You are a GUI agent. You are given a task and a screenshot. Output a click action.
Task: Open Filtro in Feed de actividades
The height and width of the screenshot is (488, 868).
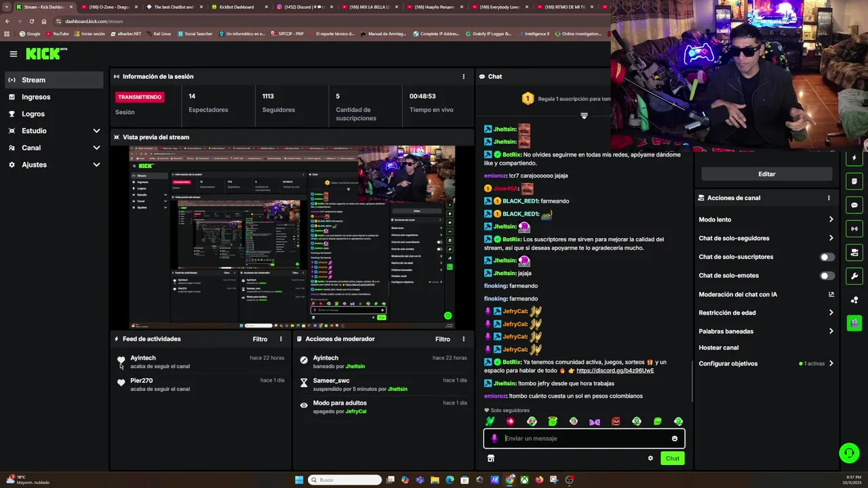[260, 339]
